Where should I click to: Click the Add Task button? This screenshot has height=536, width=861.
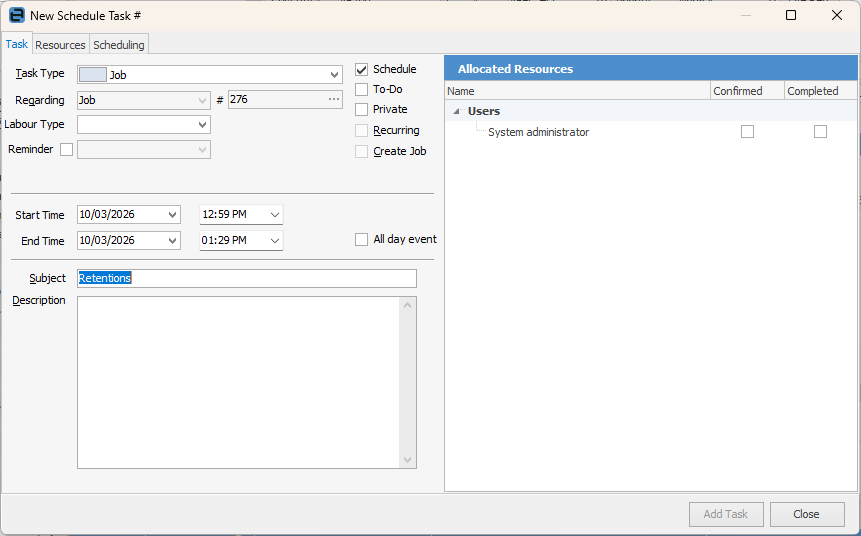[x=726, y=514]
